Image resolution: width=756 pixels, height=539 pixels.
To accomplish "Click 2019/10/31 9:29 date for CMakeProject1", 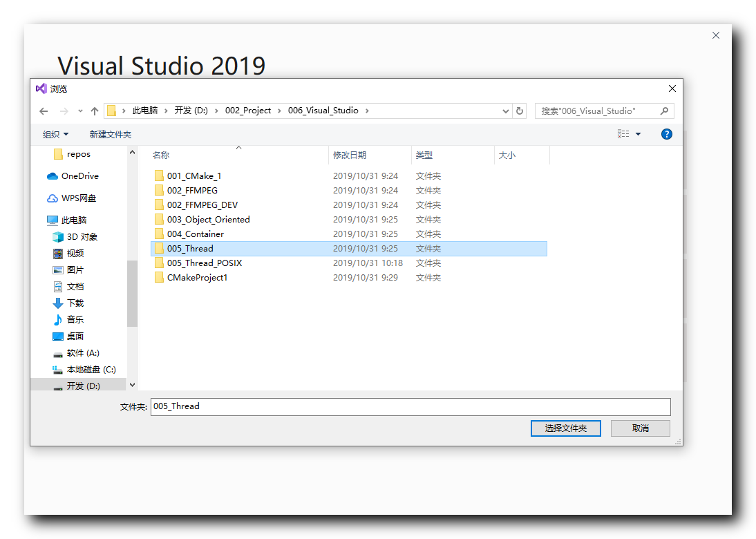I will (x=366, y=278).
